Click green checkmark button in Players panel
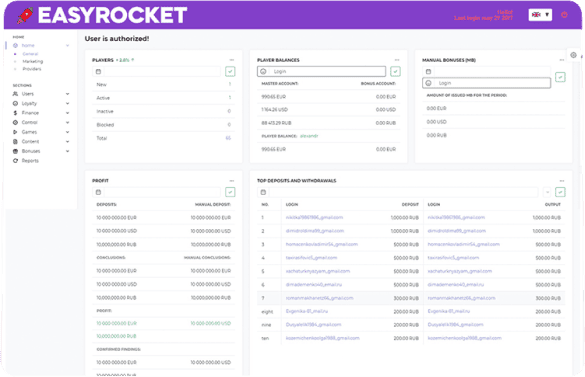Viewport: 585px width, 377px height. (x=230, y=71)
